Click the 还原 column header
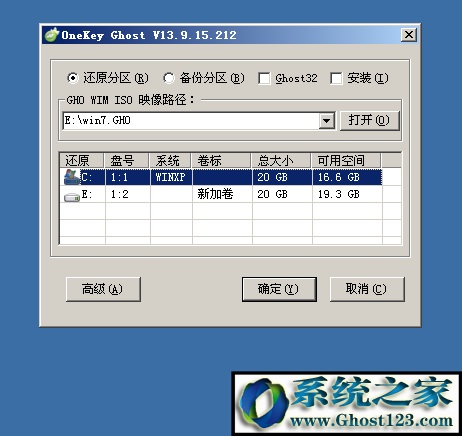Screen dimensions: 462x436 (82, 160)
